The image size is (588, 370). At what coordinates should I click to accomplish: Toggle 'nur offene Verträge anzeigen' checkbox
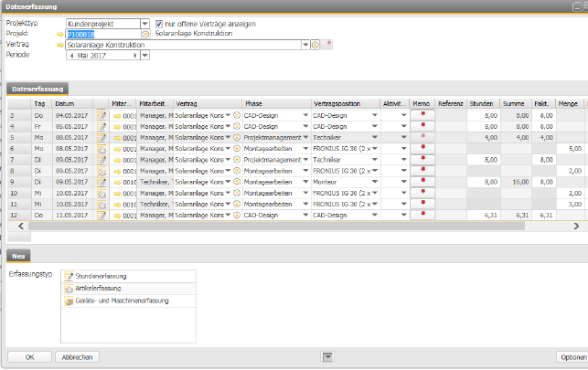coord(159,24)
